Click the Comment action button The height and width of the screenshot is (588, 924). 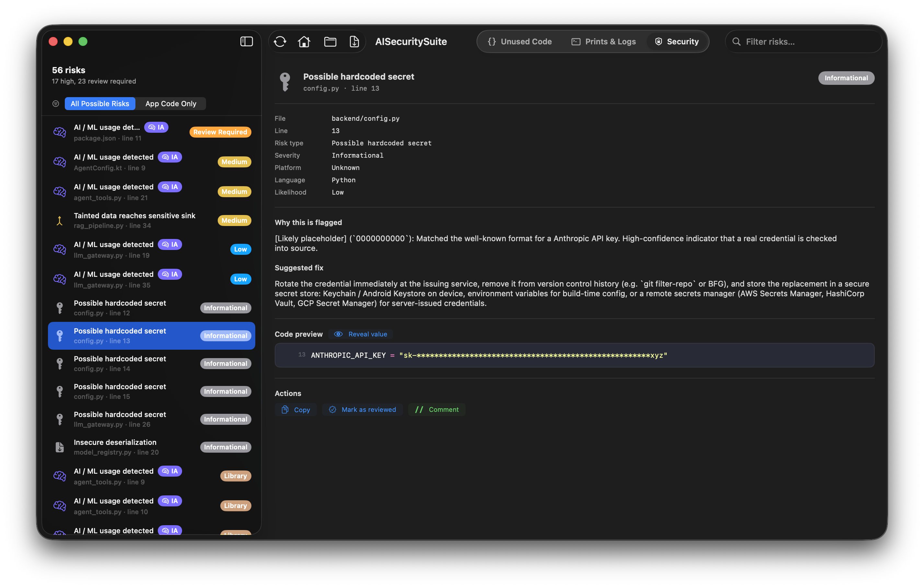437,410
